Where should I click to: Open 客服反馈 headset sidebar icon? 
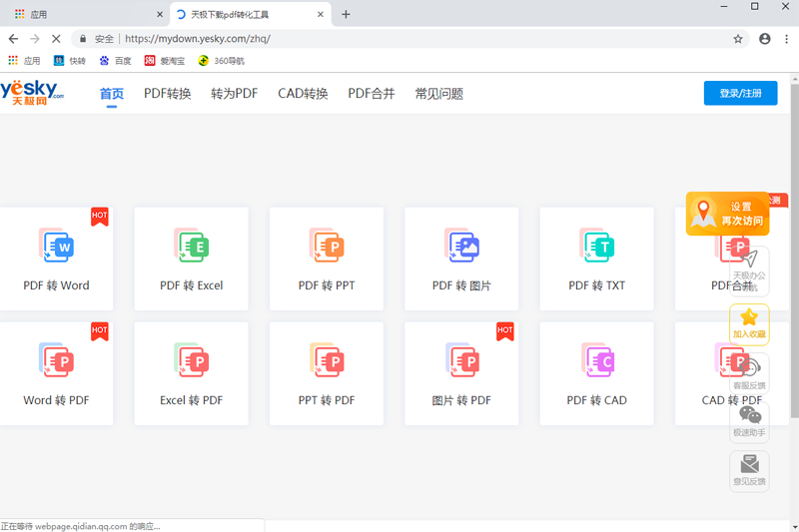749,373
